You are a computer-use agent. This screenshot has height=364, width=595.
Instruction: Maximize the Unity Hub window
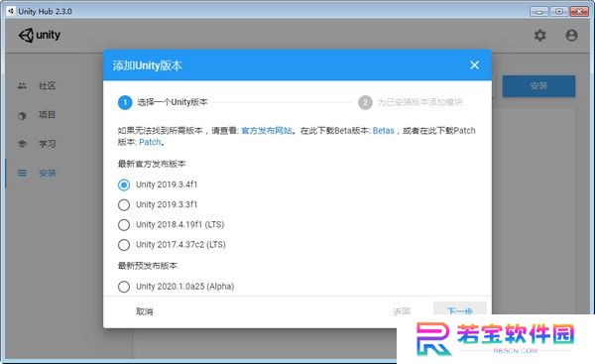pos(559,11)
